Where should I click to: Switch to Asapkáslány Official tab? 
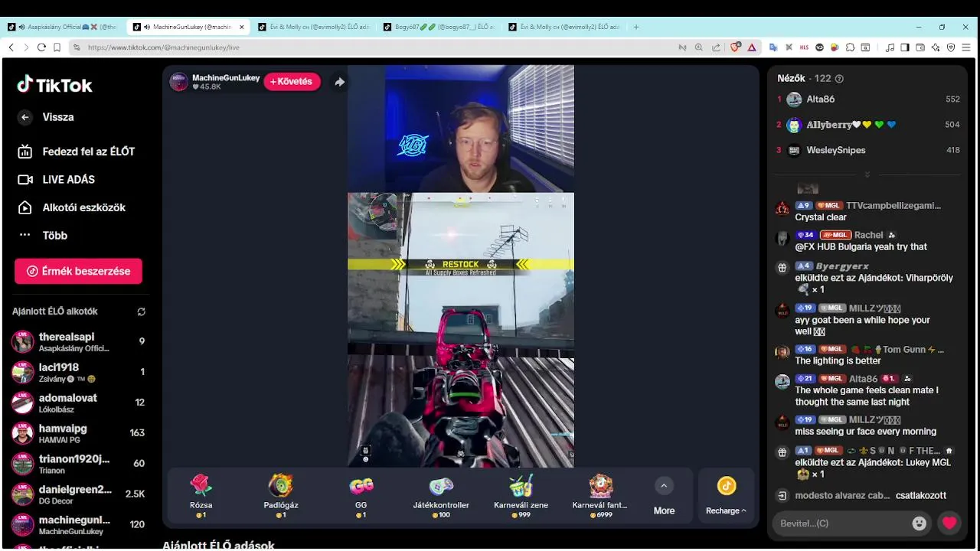pyautogui.click(x=62, y=27)
